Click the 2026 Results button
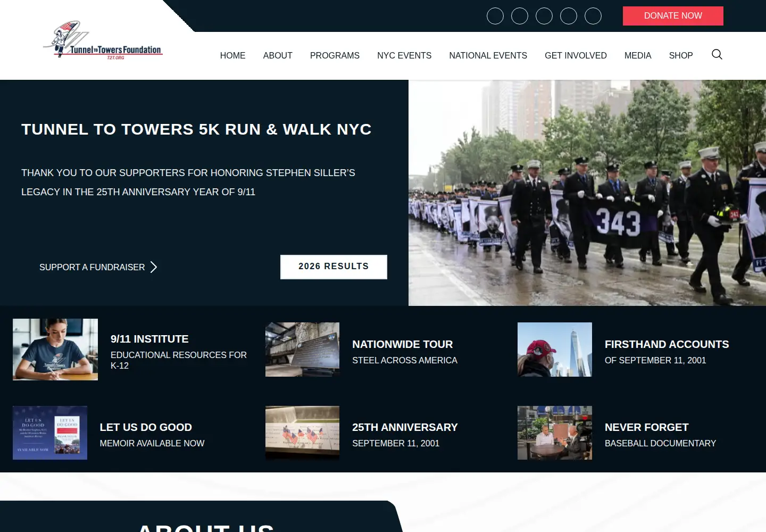The image size is (766, 532). point(334,267)
